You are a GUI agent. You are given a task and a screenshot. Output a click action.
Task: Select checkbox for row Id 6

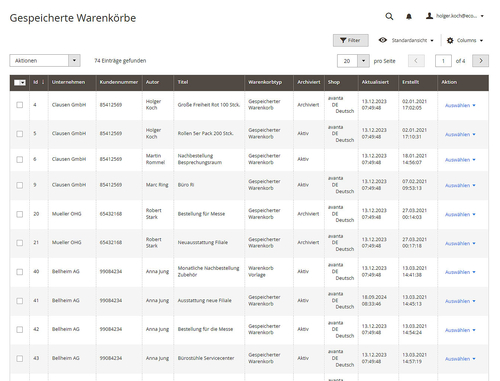[x=20, y=159]
